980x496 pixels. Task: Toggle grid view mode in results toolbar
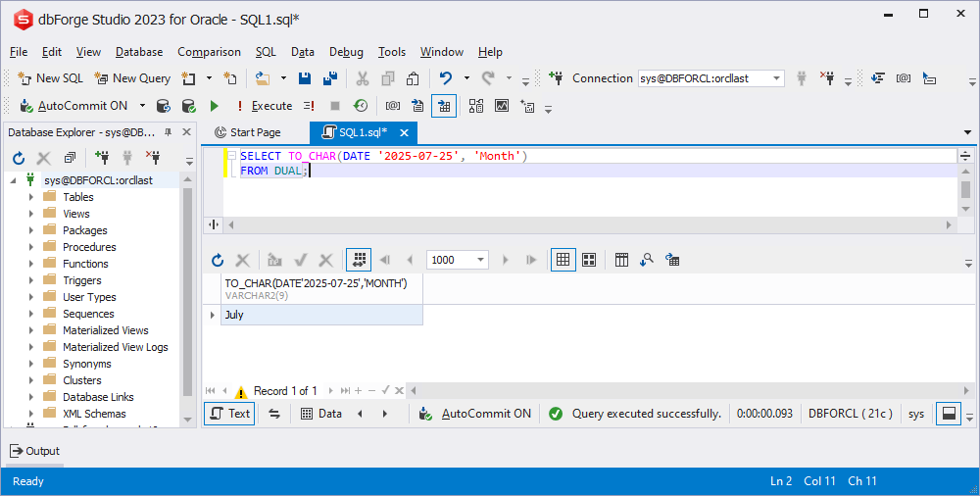point(563,260)
